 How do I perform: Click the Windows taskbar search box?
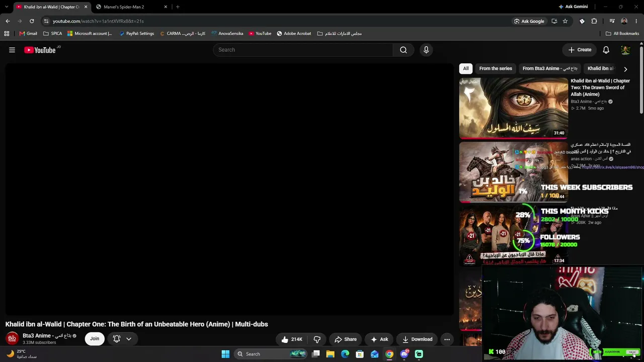(x=271, y=354)
